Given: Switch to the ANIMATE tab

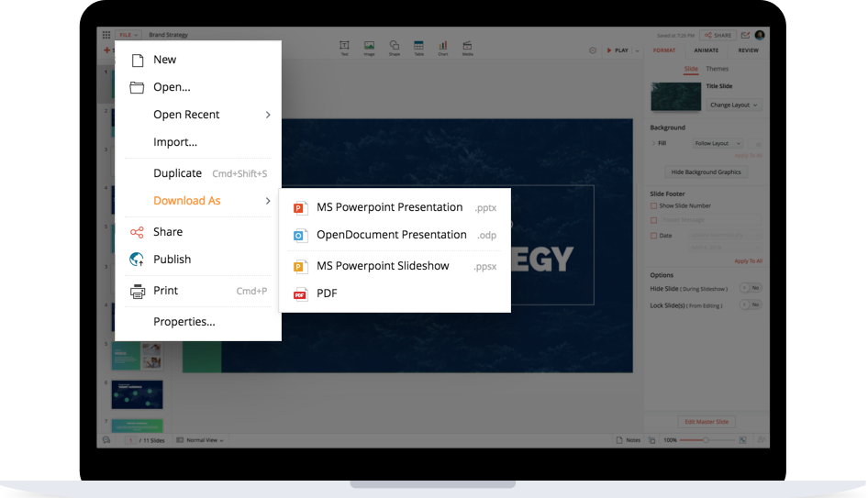Looking at the screenshot, I should [x=707, y=50].
